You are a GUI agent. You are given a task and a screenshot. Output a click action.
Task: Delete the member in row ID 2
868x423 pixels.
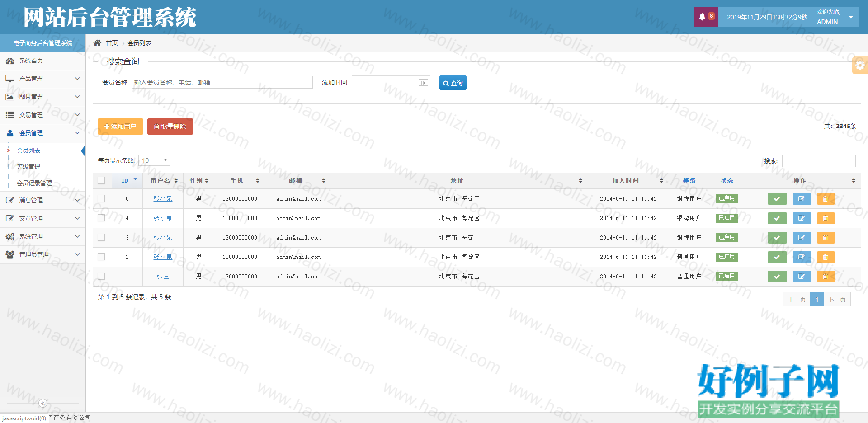[826, 257]
